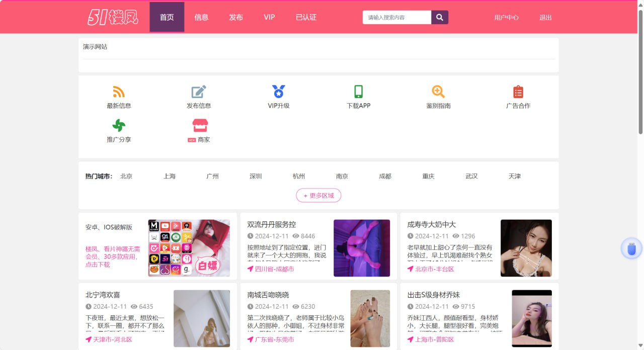Open the 下载APP phone icon
This screenshot has width=644, height=350.
[358, 92]
